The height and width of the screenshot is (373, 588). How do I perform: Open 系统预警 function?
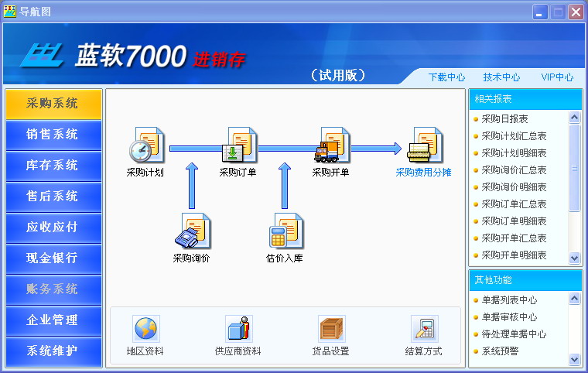(x=500, y=351)
